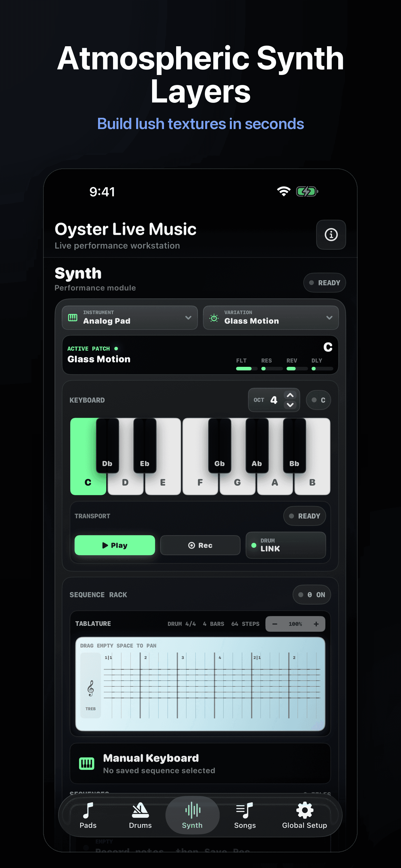Click the 'DRUM 4/4' tablature label
The width and height of the screenshot is (401, 868).
pyautogui.click(x=182, y=624)
